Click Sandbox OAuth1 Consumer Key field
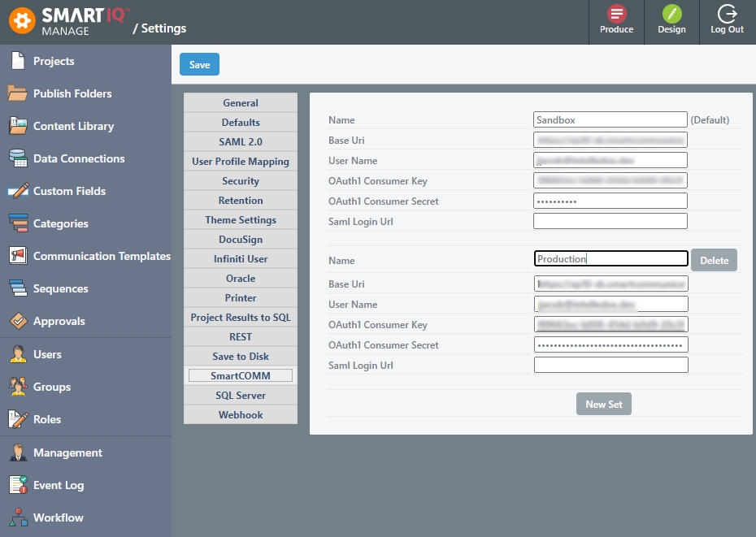This screenshot has width=756, height=537. point(610,180)
